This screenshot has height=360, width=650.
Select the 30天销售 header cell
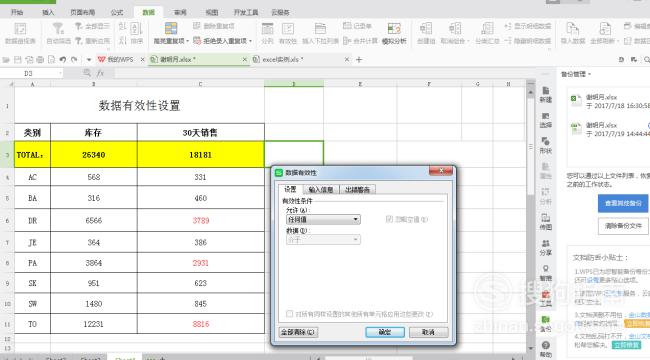point(201,133)
